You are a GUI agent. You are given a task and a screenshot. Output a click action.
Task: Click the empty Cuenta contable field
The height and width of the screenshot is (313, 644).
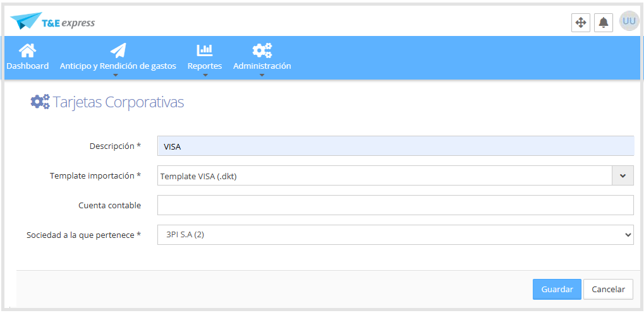396,205
